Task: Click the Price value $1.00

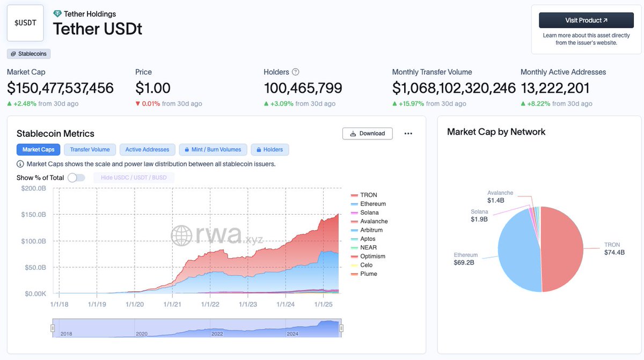Action: 153,88
